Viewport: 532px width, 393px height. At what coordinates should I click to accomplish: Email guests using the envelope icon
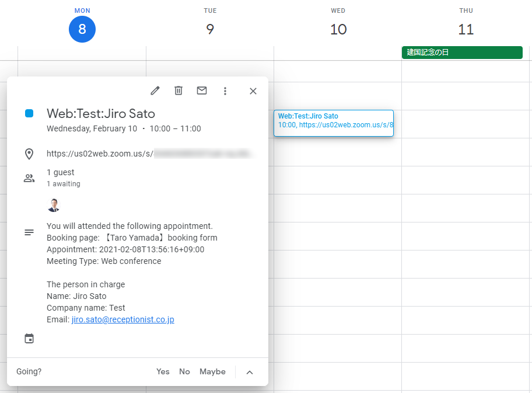click(x=202, y=91)
